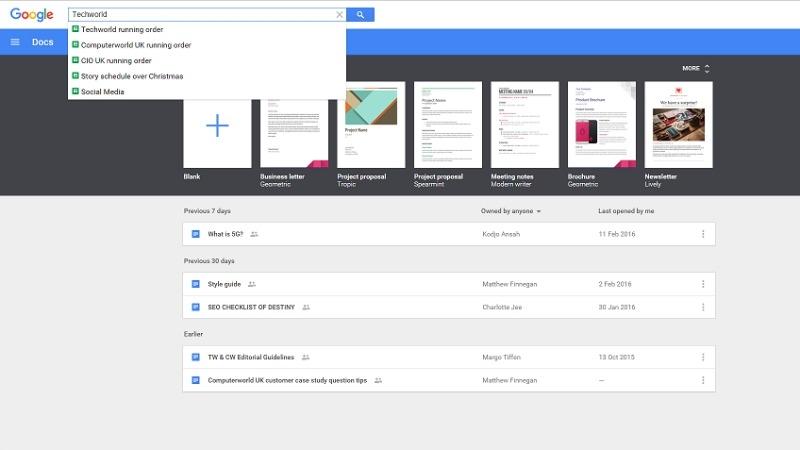
Task: Open three-dot menu for TW & CW Editorial Guidelines
Action: (x=703, y=357)
